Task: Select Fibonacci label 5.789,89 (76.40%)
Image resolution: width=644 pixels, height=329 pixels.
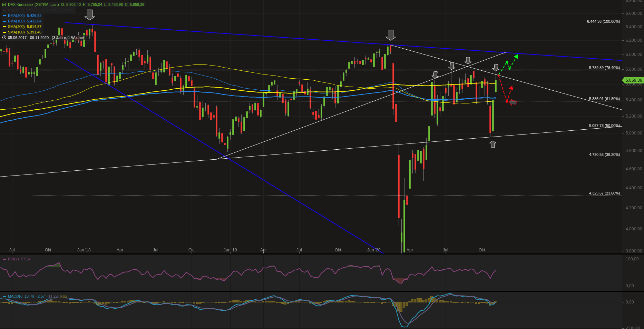Action: (x=604, y=68)
